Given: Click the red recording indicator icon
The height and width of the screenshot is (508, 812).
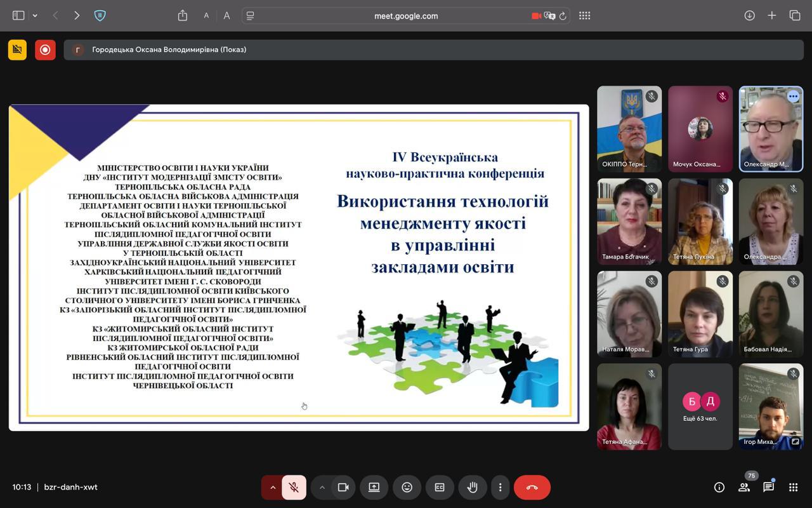Looking at the screenshot, I should click(45, 50).
